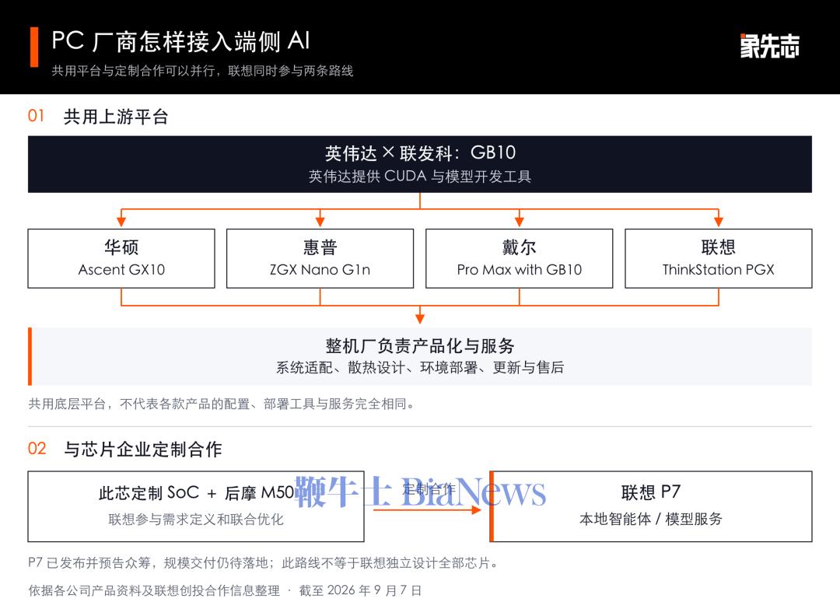Click '系统适配、散热设计、环境部署、更新与售后' line
This screenshot has height=616, width=840.
point(420,367)
